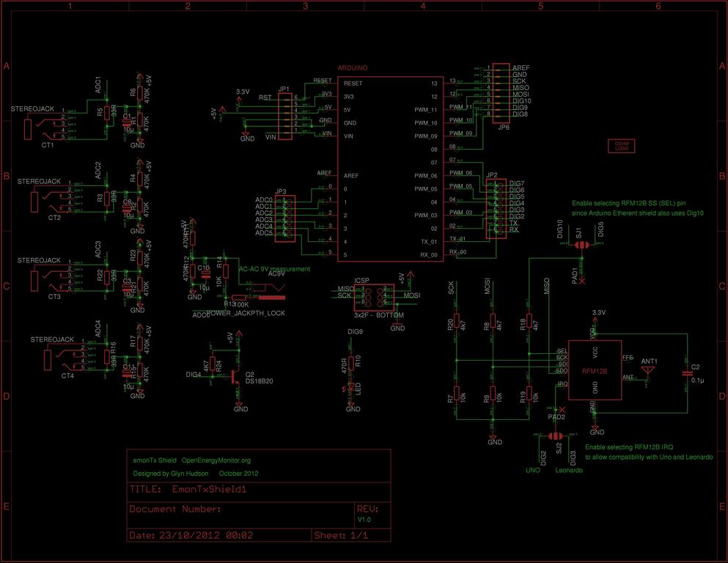Click the '3x2F - BOTTOM' label
728x563 pixels.
(379, 315)
